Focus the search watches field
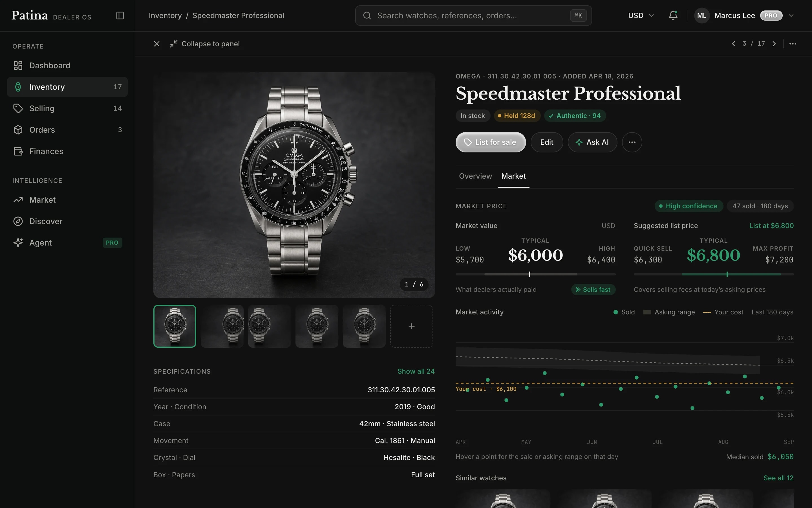Screen dimensions: 812x508 pos(473,16)
